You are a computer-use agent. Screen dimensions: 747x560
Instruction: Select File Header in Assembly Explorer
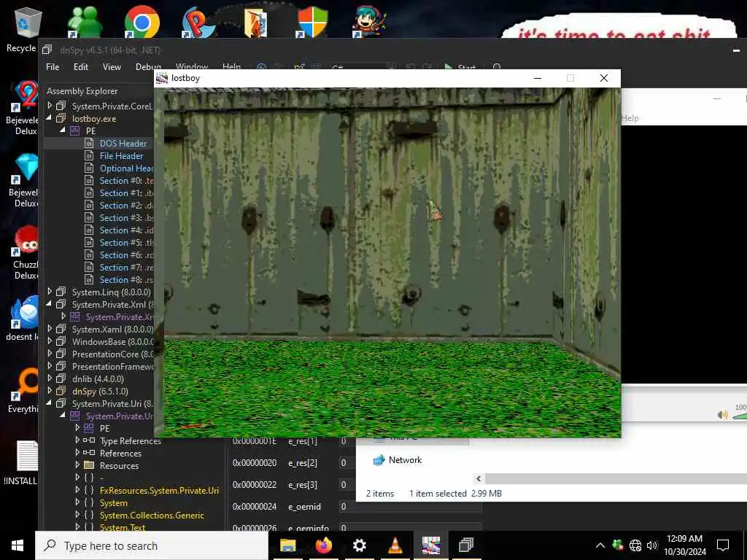(x=122, y=156)
